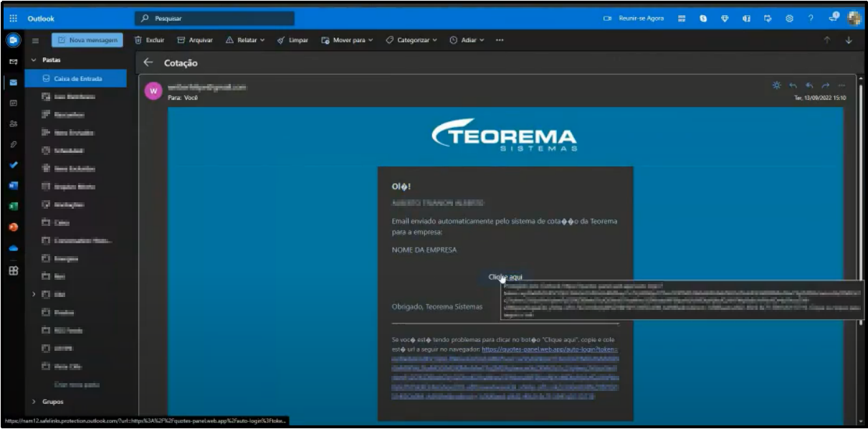Viewport: 868px width, 429px height.
Task: Click the NOME DA EMPRESA text
Action: pyautogui.click(x=424, y=250)
